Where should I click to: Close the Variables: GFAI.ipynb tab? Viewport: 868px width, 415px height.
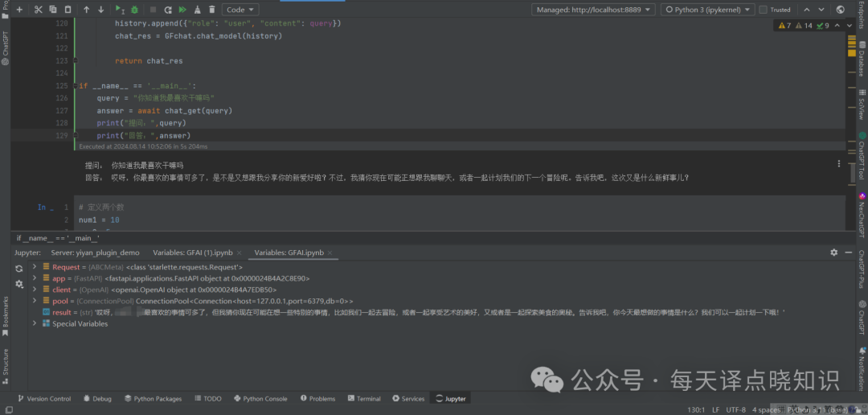click(x=331, y=253)
